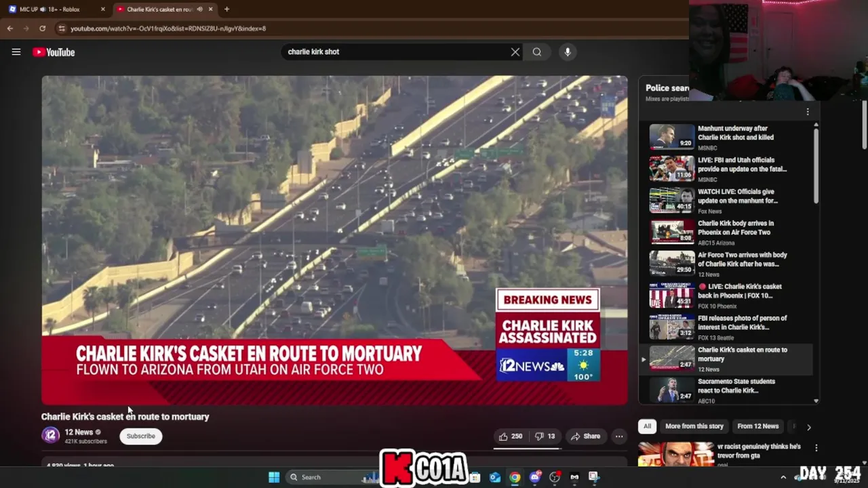Screen dimensions: 868x488
Task: Go back using browser back arrow
Action: pos(10,28)
